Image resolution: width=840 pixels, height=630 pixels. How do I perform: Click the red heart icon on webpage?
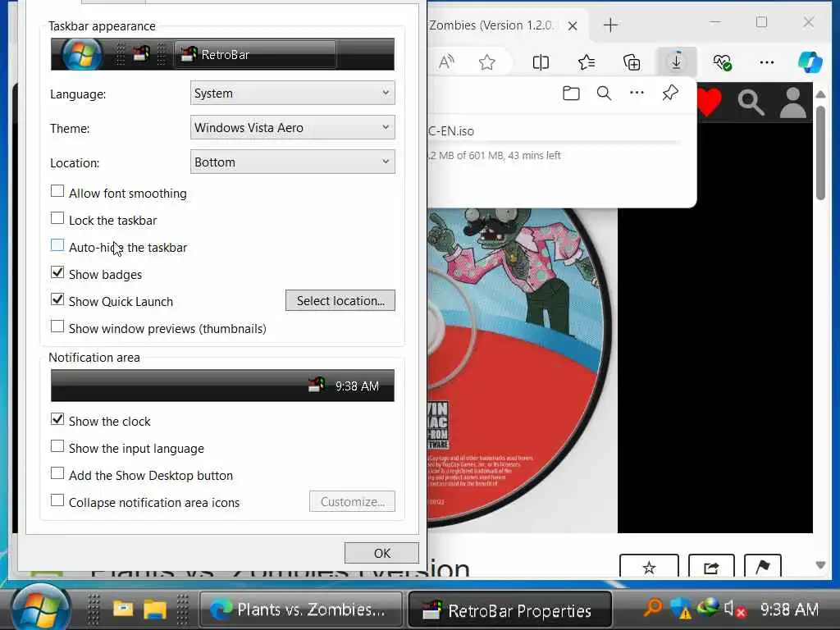(710, 101)
